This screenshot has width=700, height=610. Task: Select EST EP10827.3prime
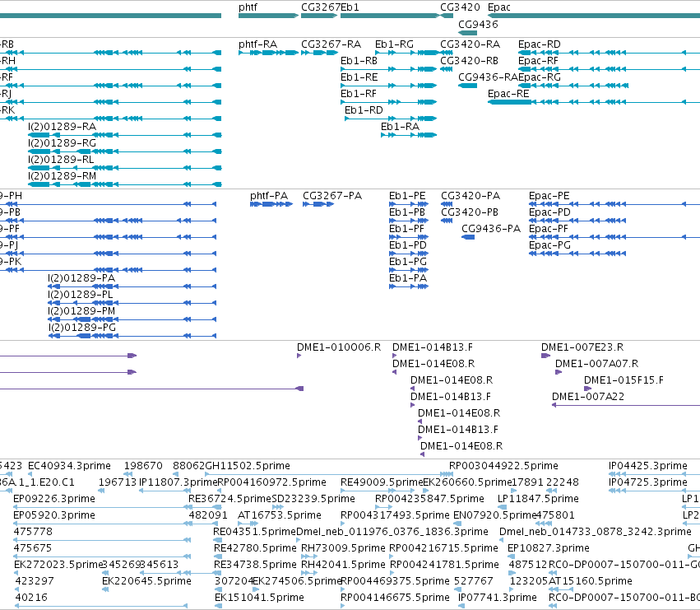pyautogui.click(x=548, y=548)
